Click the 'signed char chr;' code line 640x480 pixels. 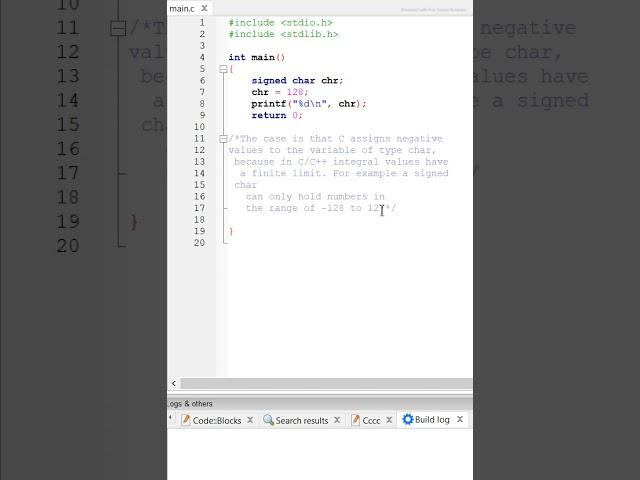coord(297,80)
